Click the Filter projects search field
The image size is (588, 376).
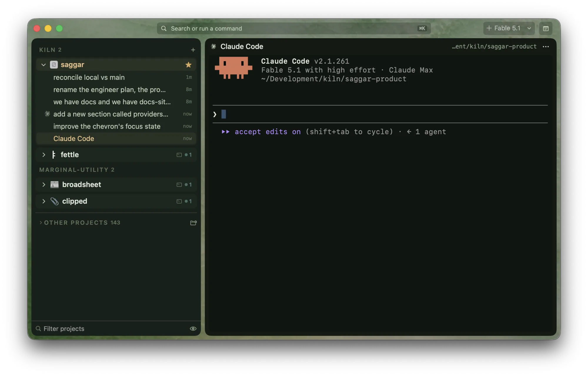(112, 329)
